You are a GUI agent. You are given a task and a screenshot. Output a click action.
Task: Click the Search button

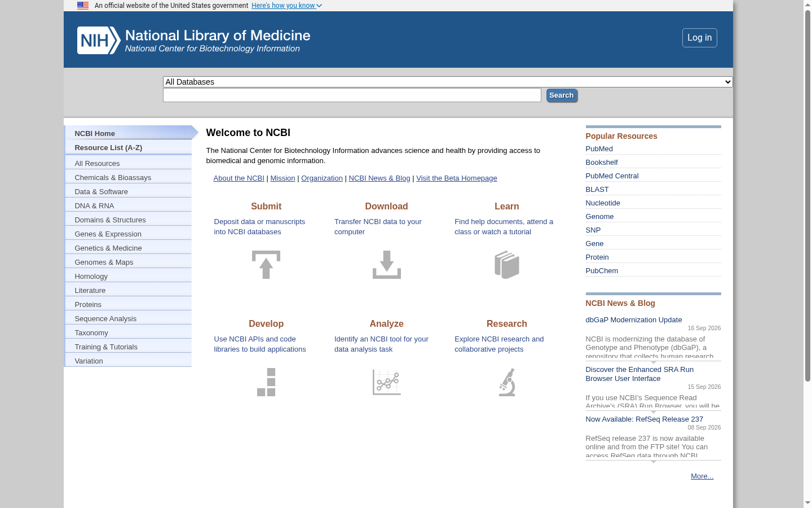(x=562, y=95)
